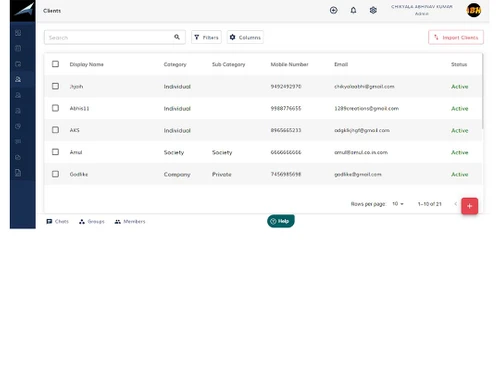Check the box for the 9492492970 row
Image resolution: width=500 pixels, height=375 pixels.
(55, 86)
